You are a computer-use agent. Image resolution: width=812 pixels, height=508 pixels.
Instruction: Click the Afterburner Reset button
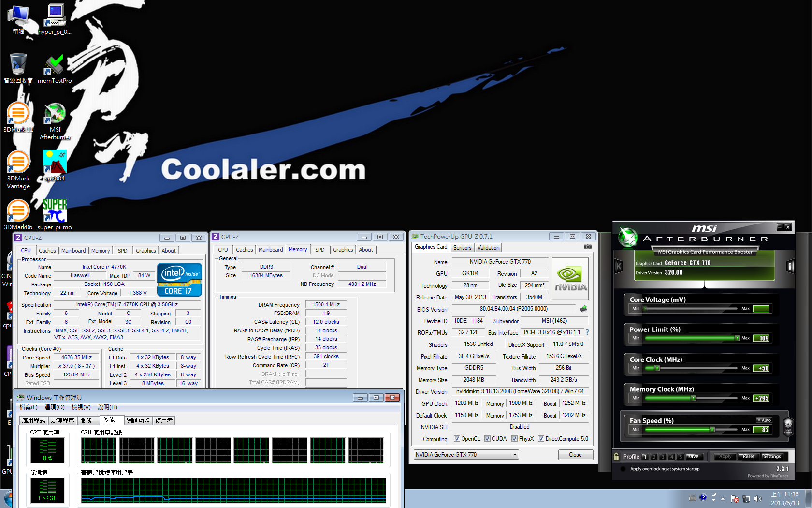(x=749, y=456)
